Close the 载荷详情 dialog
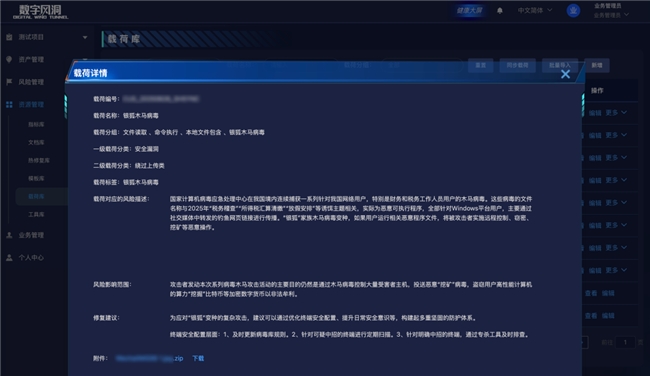 click(x=565, y=74)
